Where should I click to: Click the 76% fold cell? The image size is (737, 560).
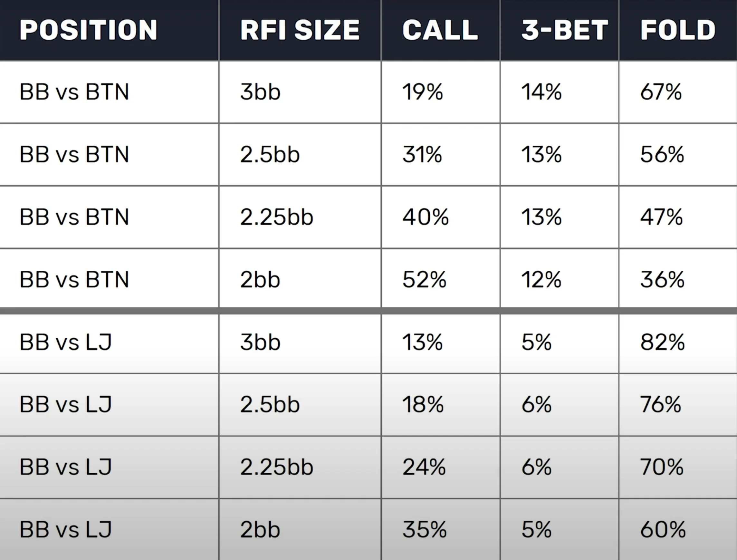[661, 405]
